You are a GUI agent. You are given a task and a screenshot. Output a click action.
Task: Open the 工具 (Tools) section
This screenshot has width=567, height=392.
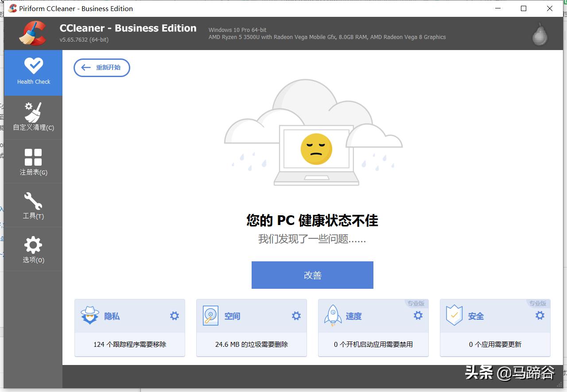(x=33, y=205)
